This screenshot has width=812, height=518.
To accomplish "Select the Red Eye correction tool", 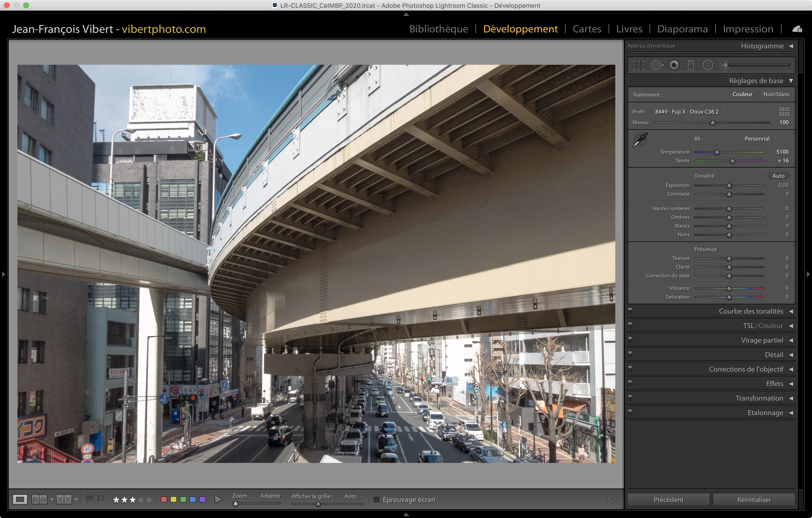I will click(674, 65).
